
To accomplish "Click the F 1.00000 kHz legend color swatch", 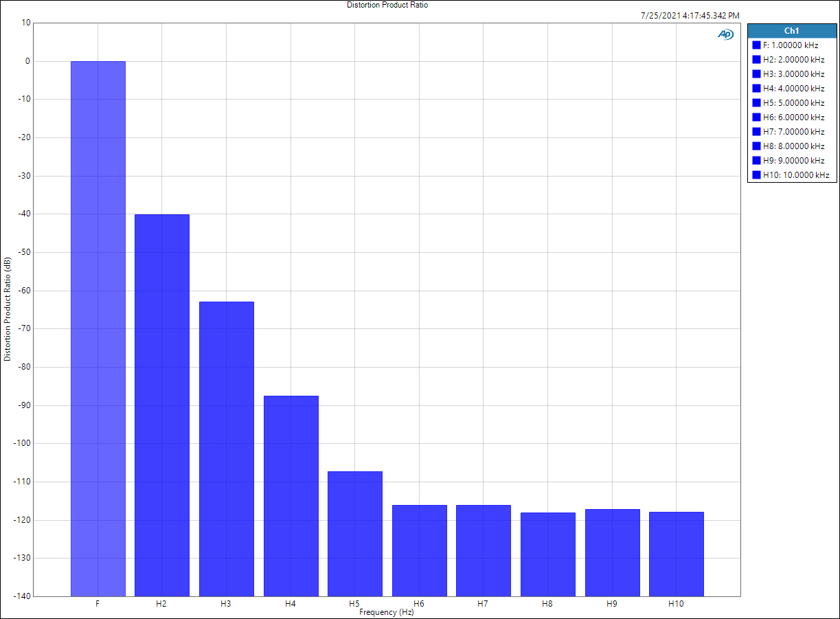I will pyautogui.click(x=757, y=45).
